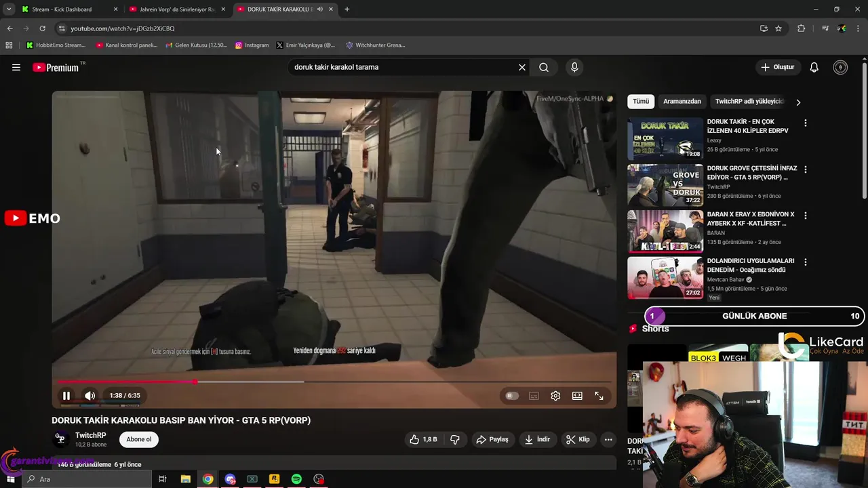Select the Tümü filter chip
The width and height of the screenshot is (868, 488).
pos(641,102)
